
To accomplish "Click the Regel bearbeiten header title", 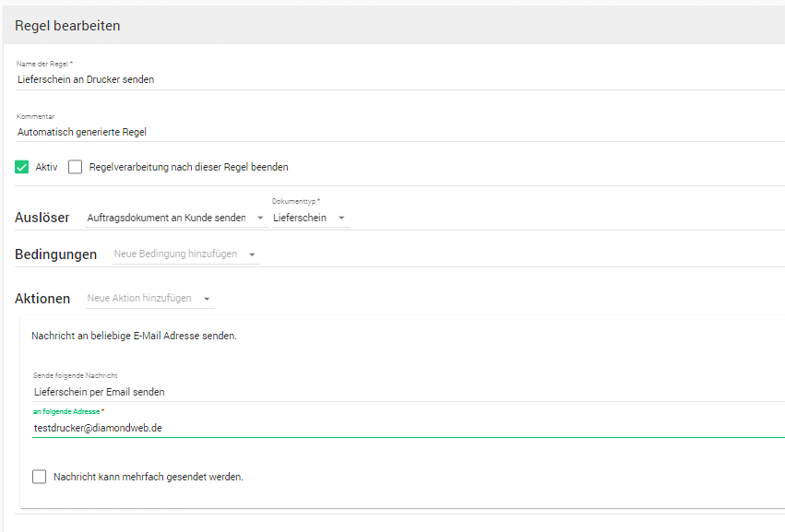I will click(x=67, y=26).
